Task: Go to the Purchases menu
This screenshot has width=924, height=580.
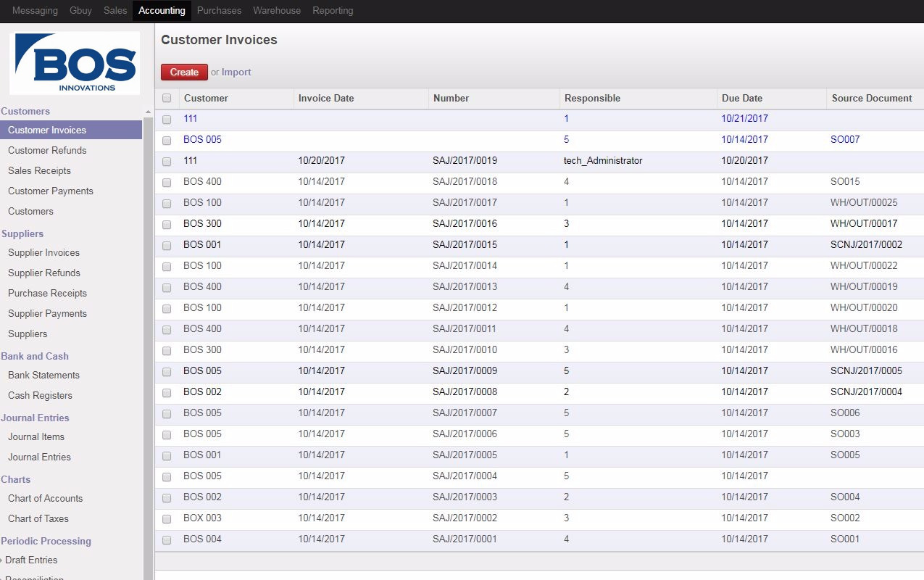Action: click(x=219, y=11)
